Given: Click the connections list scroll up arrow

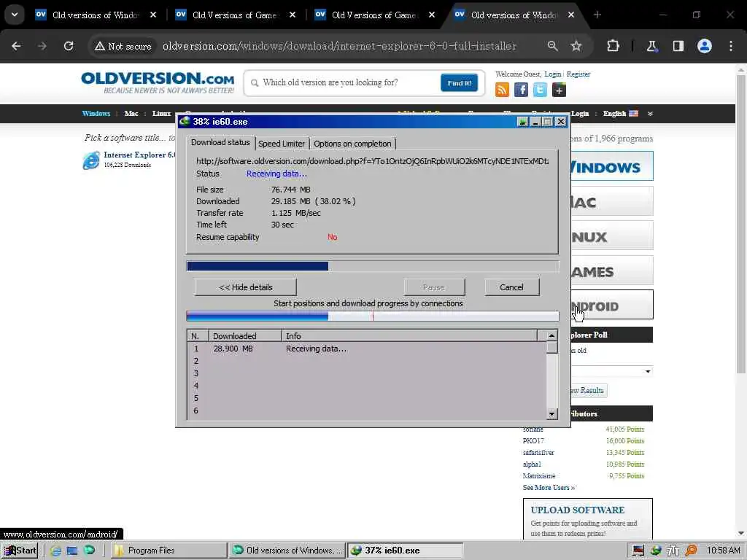Looking at the screenshot, I should pos(551,335).
